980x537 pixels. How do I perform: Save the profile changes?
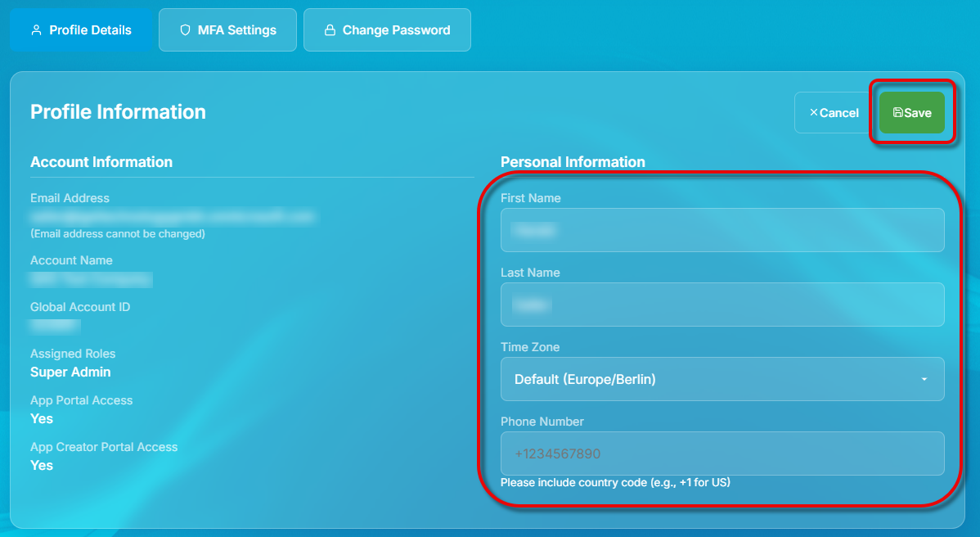(x=912, y=113)
